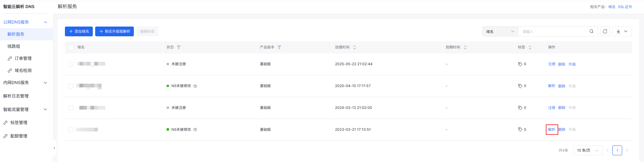Open the 域名 search type dropdown
The height and width of the screenshot is (162, 644).
500,31
